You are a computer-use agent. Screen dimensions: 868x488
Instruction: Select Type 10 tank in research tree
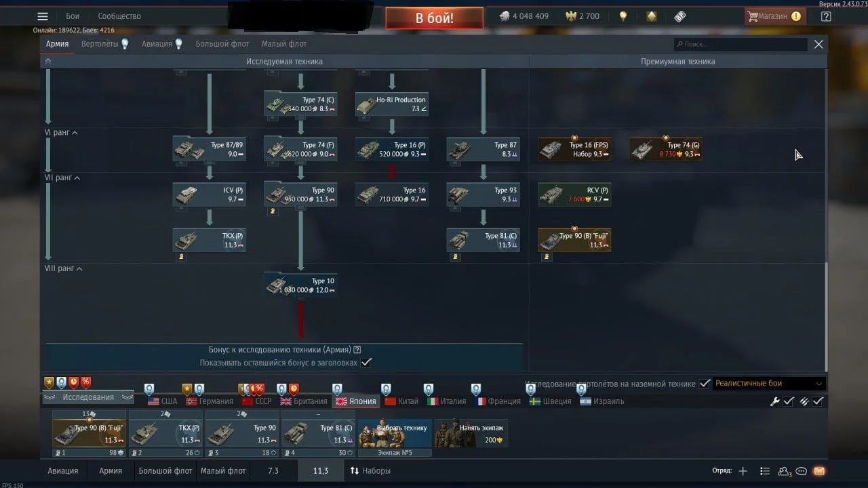coord(300,285)
